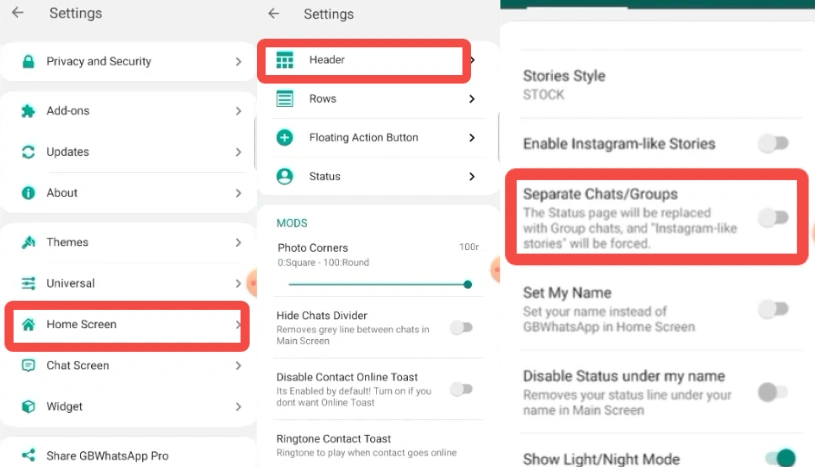Go back using the left Settings arrow
Screen dimensions: 815x467
pyautogui.click(x=18, y=14)
